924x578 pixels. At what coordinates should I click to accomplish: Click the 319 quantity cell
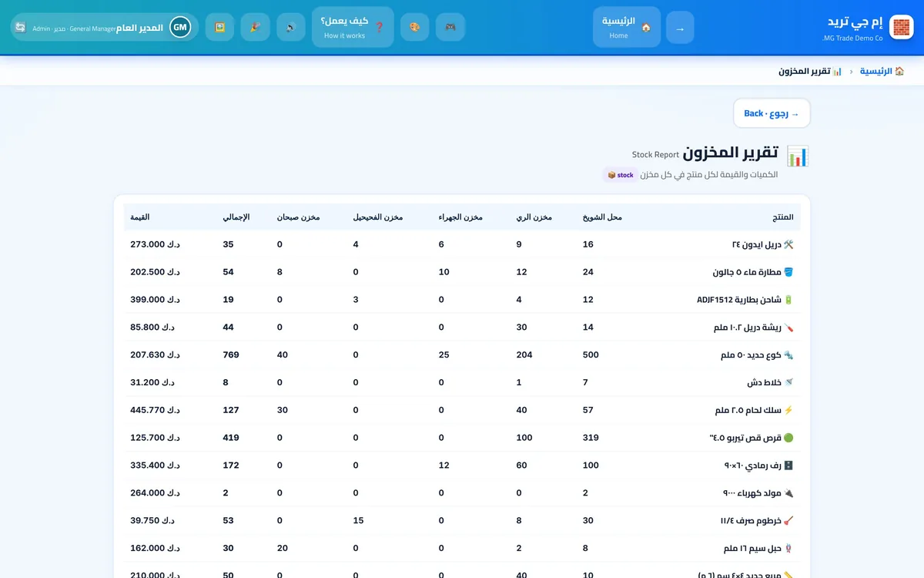click(x=591, y=438)
